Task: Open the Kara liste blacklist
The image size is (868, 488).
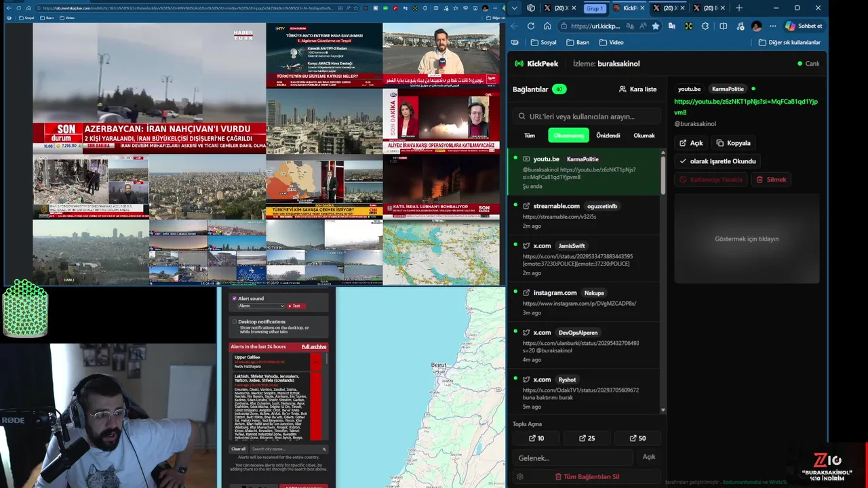Action: coord(637,89)
